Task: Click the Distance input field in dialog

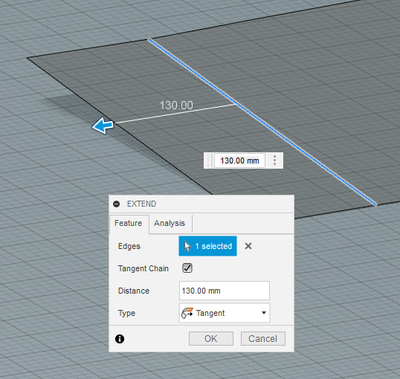Action: pyautogui.click(x=224, y=291)
